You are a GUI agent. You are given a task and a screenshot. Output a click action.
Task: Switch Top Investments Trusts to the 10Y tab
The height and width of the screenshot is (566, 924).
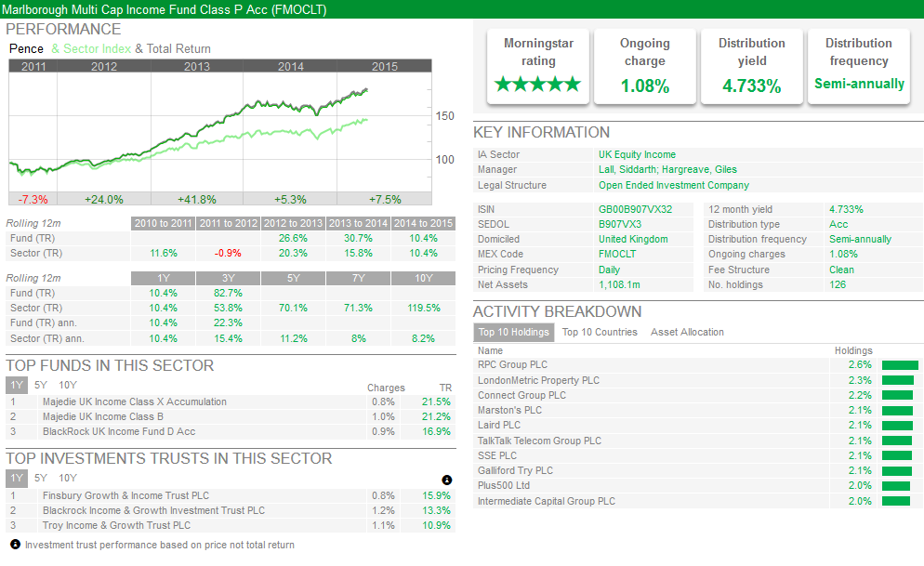68,479
